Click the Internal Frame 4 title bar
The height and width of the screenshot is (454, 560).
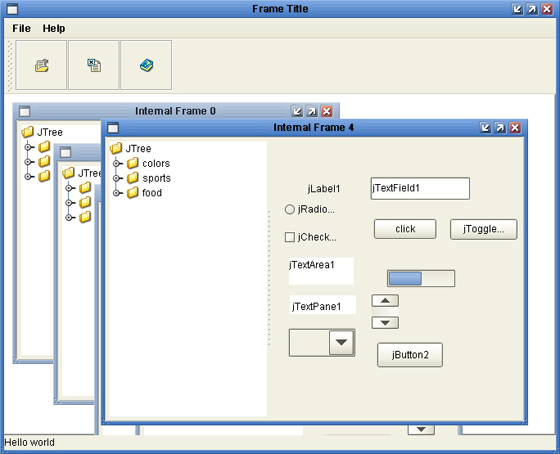click(314, 128)
